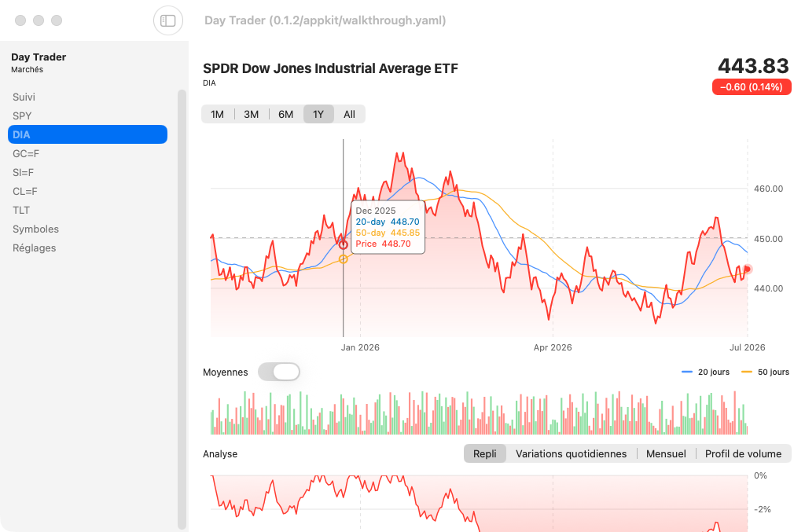Select the 3M time range
The height and width of the screenshot is (532, 805).
point(251,115)
